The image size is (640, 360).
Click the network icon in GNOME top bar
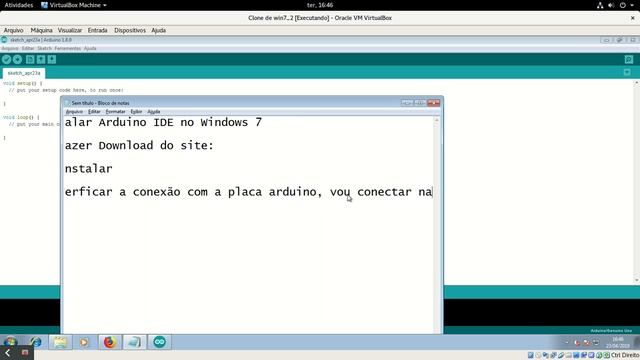600,5
